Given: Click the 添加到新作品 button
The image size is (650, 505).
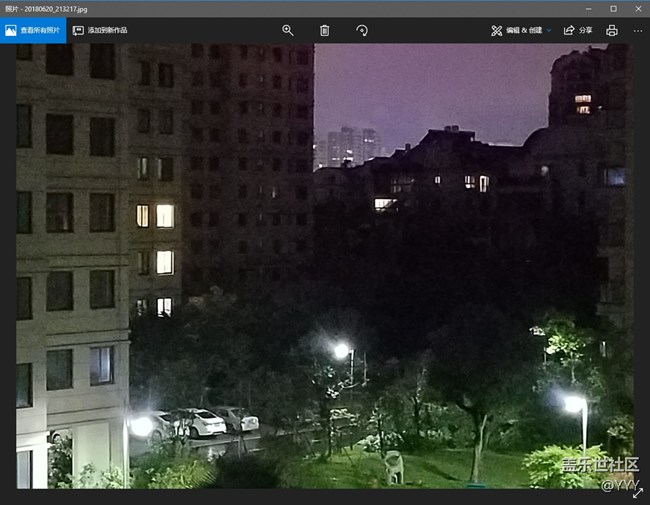Looking at the screenshot, I should 98,31.
